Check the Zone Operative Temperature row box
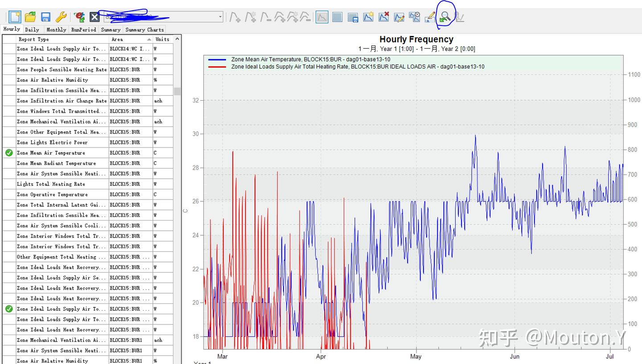This screenshot has height=364, width=642. click(x=9, y=194)
